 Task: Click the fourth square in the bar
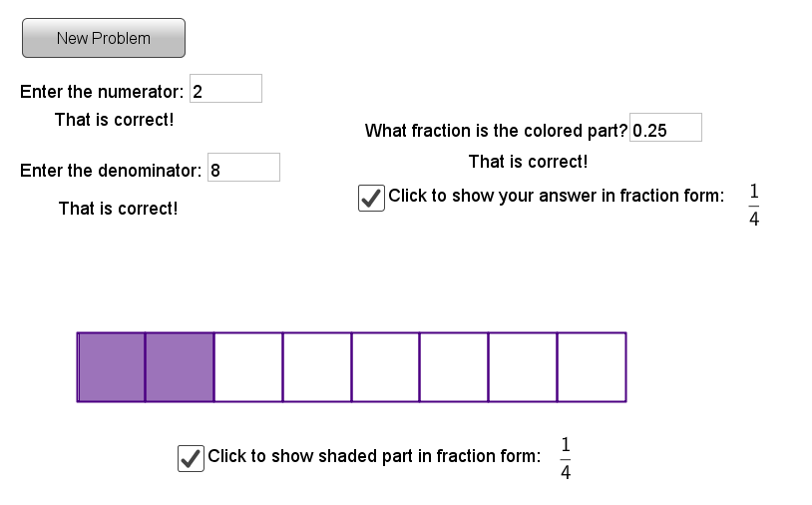[317, 367]
